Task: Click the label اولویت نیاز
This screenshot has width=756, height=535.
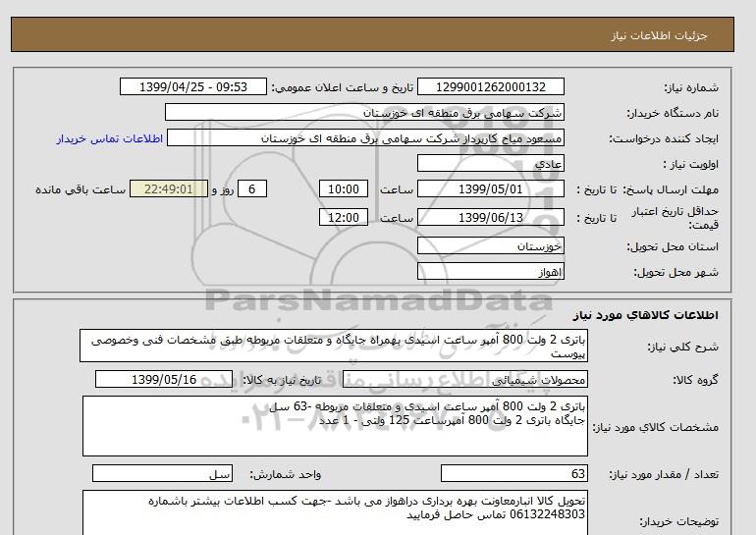Action: (x=691, y=164)
